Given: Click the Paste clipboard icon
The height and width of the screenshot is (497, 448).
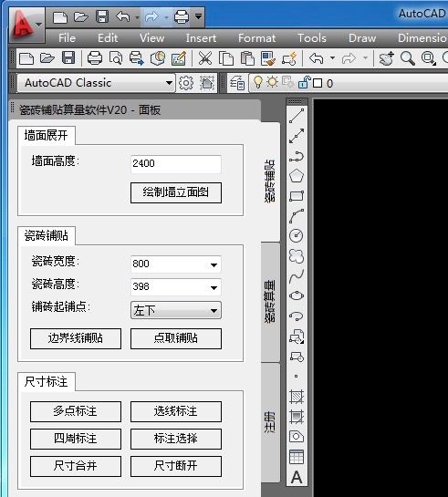Looking at the screenshot, I should (x=247, y=58).
